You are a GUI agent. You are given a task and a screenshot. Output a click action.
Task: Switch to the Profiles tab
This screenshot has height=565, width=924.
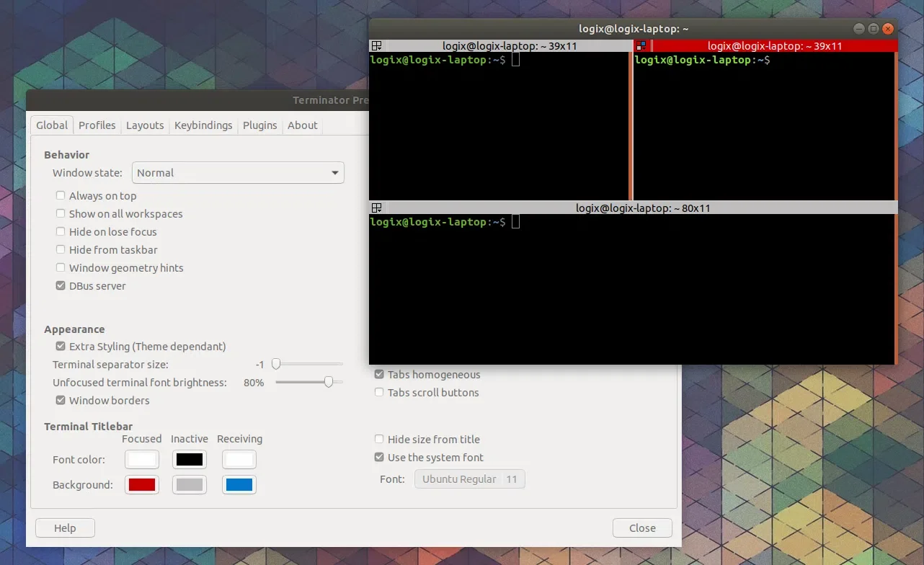point(97,125)
